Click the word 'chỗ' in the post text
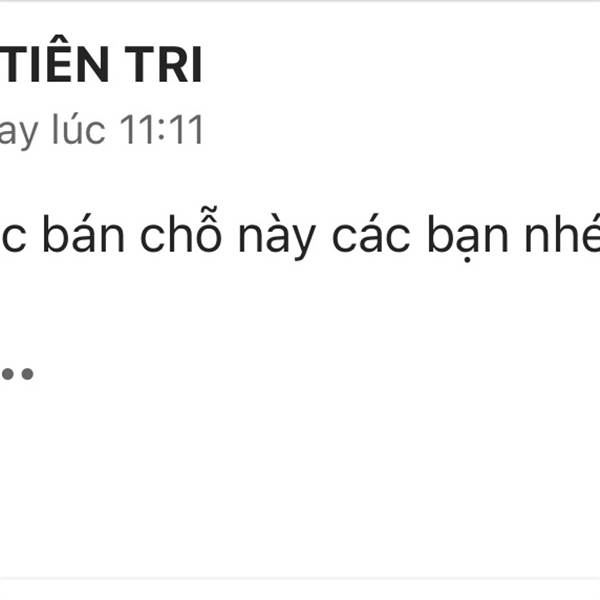 tap(181, 230)
